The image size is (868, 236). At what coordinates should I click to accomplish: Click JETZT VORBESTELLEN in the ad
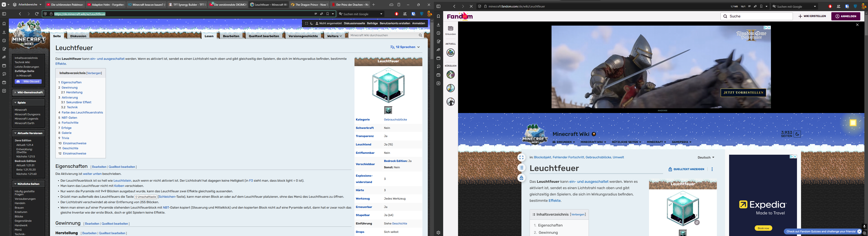tap(743, 92)
